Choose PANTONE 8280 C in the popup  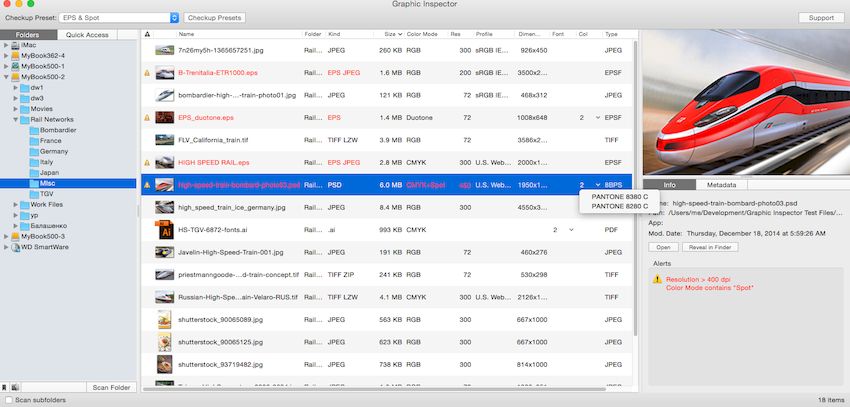pyautogui.click(x=620, y=206)
